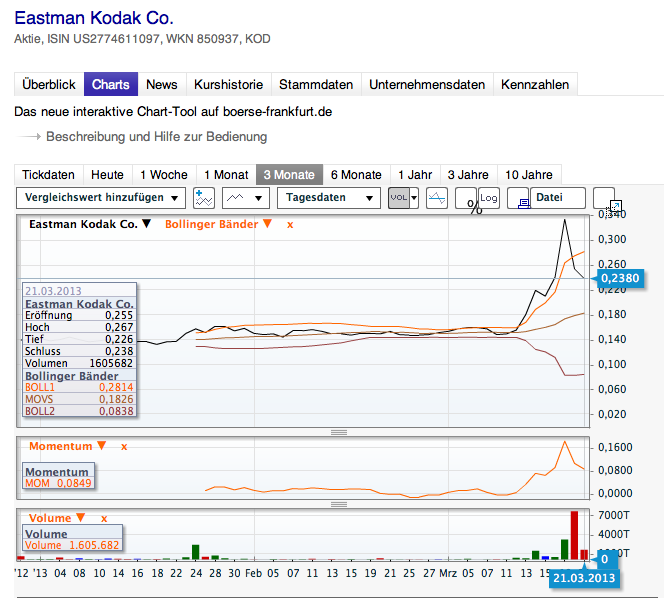
Task: Click the Hoch 0,267 tooltip row
Action: coord(79,327)
